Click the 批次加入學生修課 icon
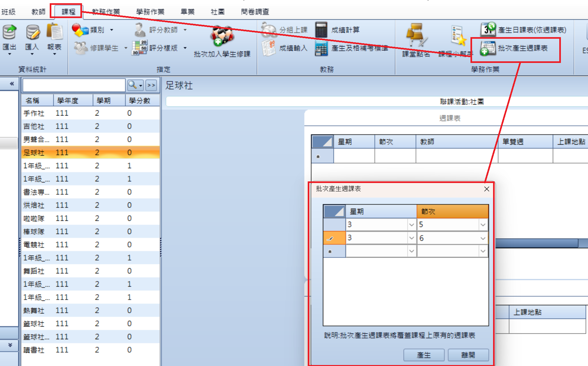The image size is (588, 366). [222, 36]
